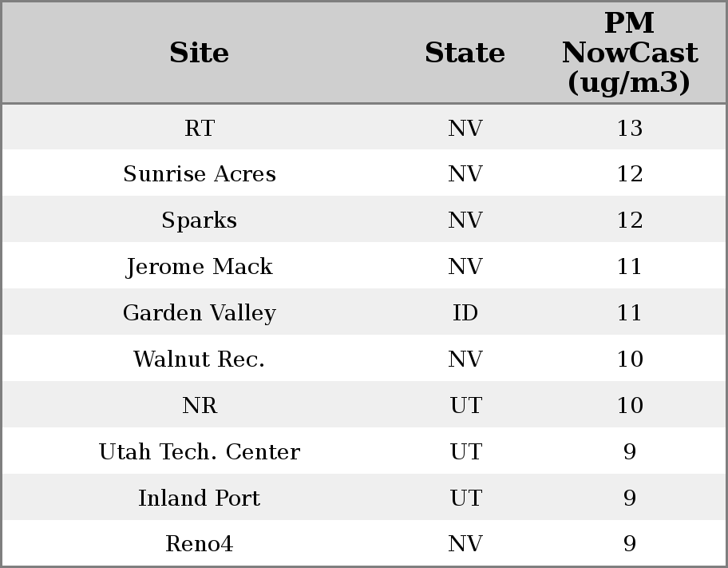This screenshot has height=568, width=728.
Task: Click the ID state cell for Garden Valley
Action: point(465,313)
